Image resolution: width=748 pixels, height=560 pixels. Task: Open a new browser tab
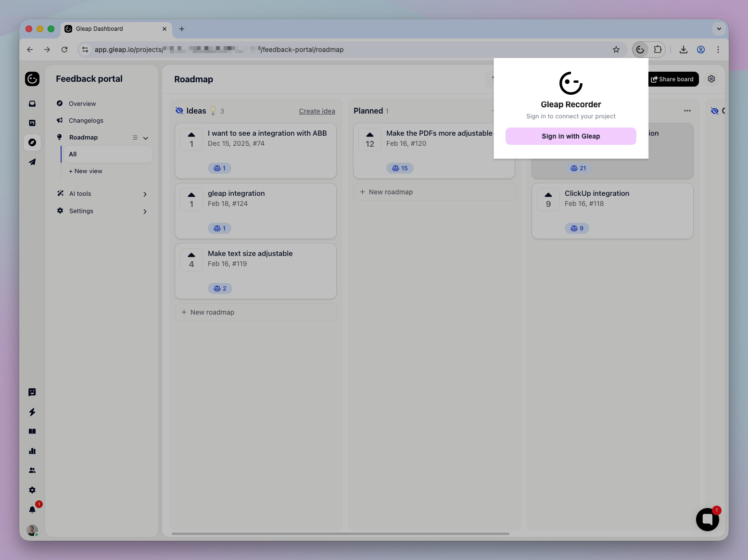coord(182,29)
